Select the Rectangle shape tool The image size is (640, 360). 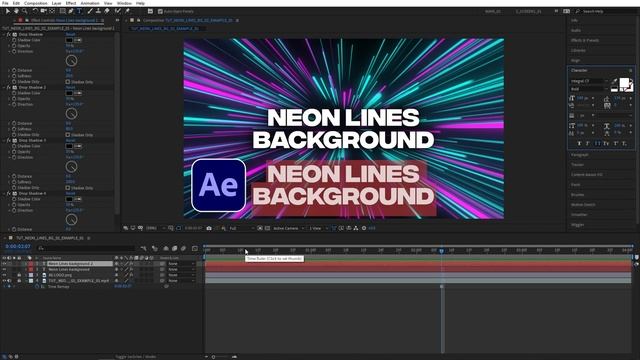pyautogui.click(x=62, y=11)
